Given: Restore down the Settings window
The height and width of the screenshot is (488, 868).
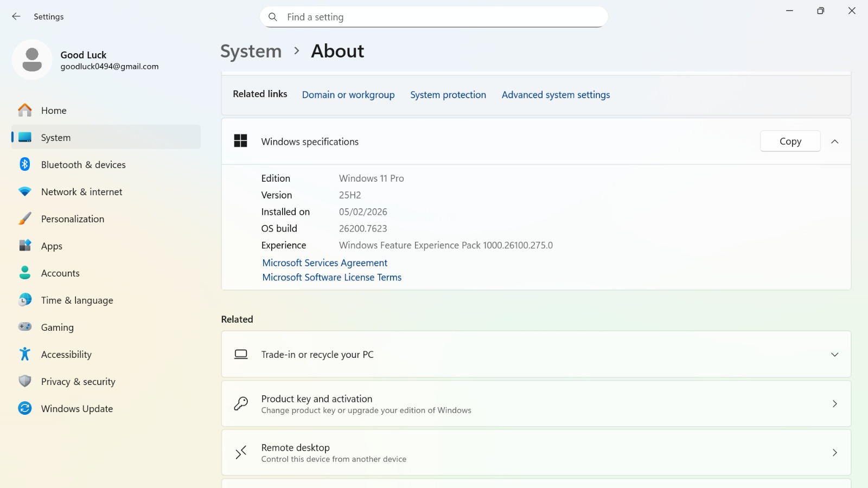Looking at the screenshot, I should pos(821,11).
